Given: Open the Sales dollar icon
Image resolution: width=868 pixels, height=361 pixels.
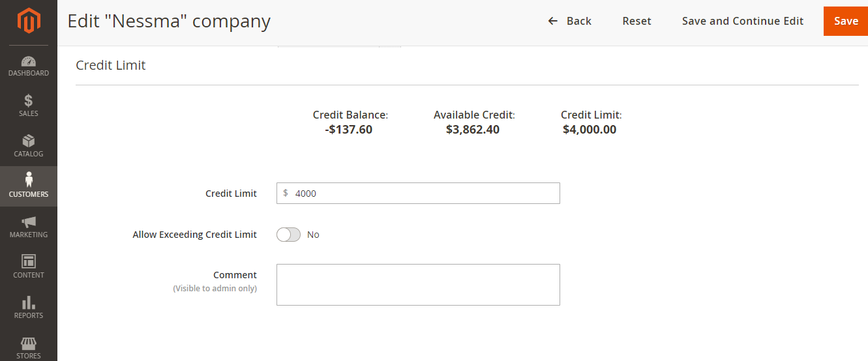Looking at the screenshot, I should tap(29, 101).
